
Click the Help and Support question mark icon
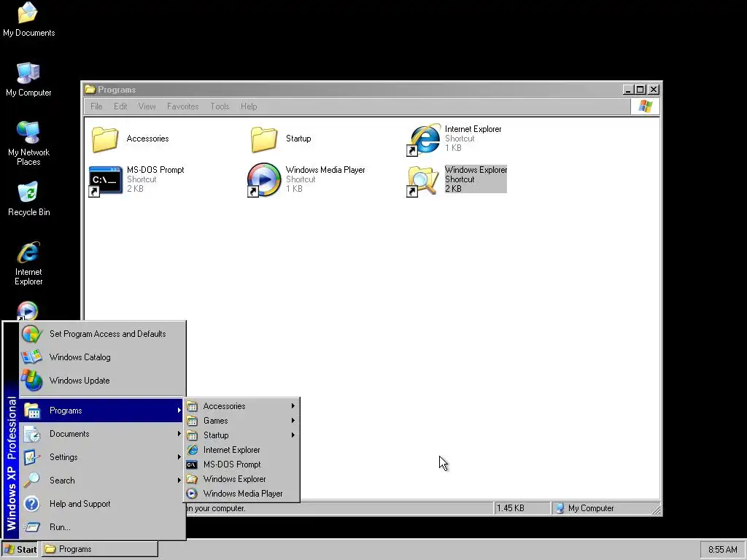[x=32, y=504]
